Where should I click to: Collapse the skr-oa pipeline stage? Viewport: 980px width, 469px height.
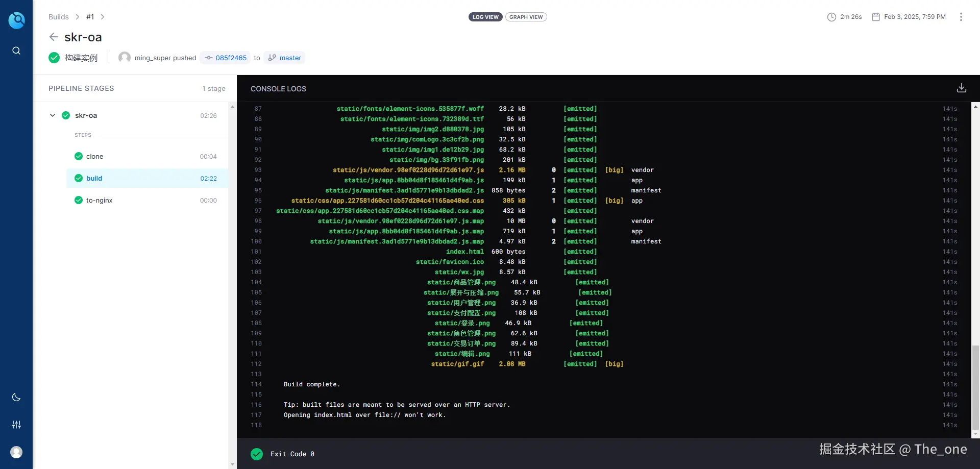tap(53, 115)
